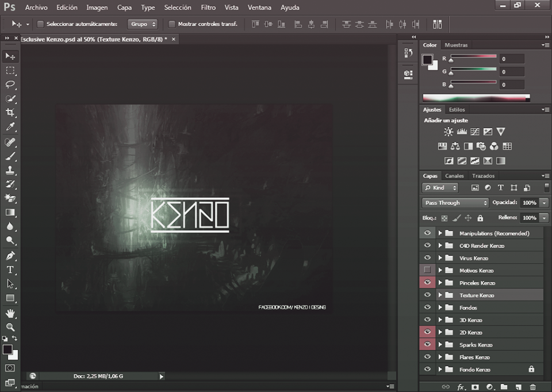
Task: Select the Pen tool
Action: [10, 256]
